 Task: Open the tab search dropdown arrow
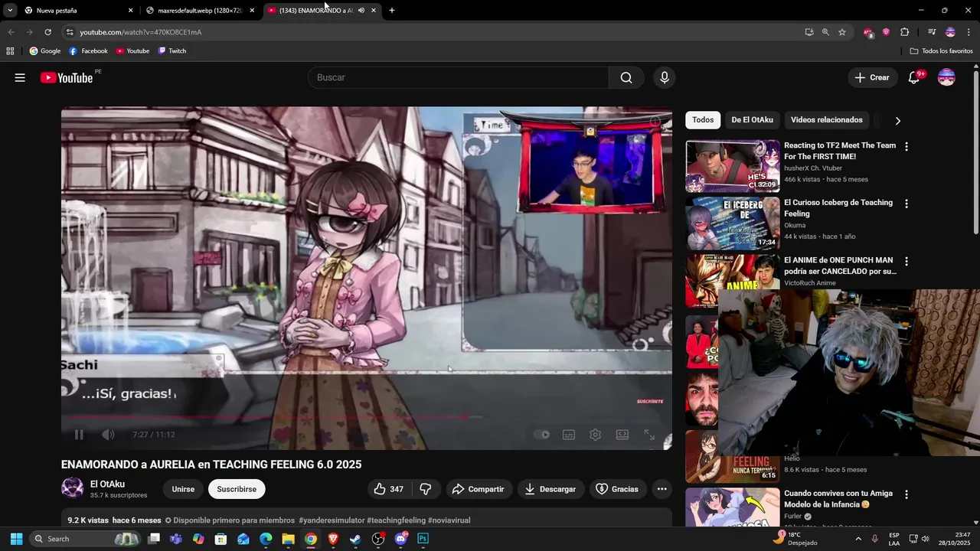(10, 11)
